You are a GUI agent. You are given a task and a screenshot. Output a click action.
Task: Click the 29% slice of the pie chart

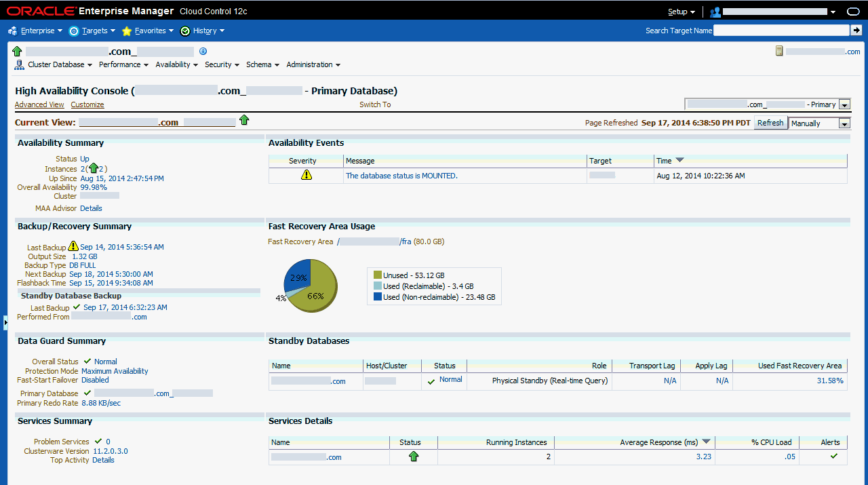pos(298,274)
